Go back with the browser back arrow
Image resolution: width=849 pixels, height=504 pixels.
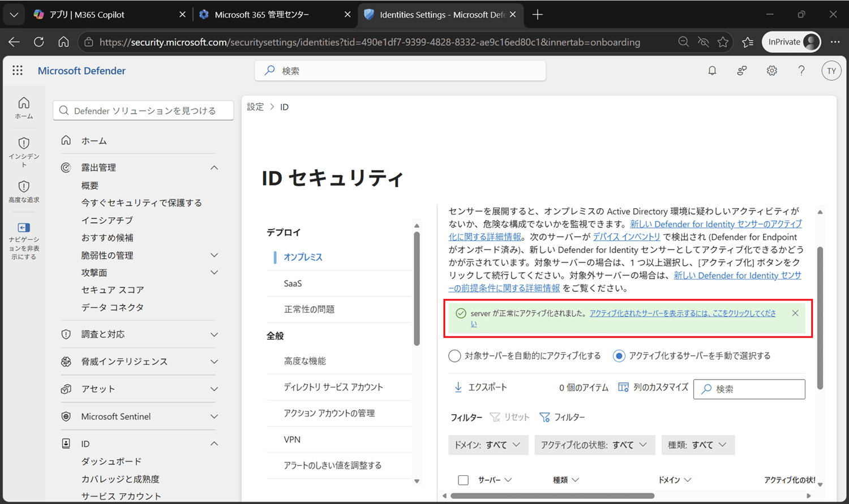[x=14, y=42]
